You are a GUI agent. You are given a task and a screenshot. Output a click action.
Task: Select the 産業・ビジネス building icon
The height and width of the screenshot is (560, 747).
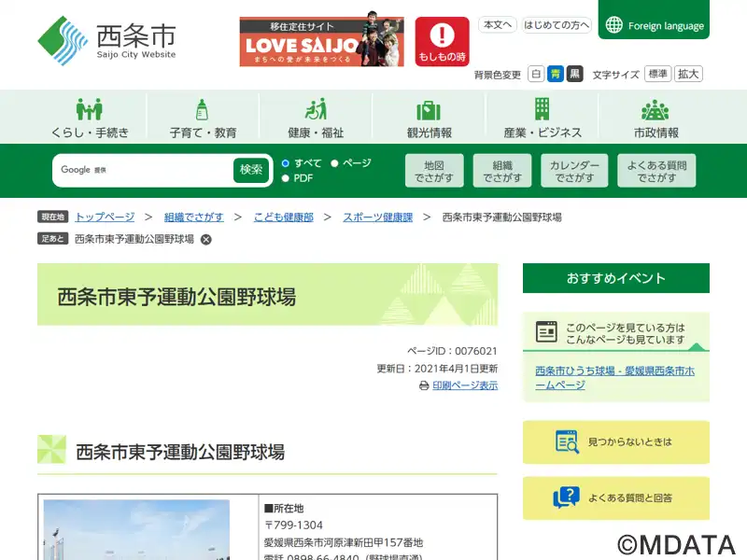click(x=542, y=109)
